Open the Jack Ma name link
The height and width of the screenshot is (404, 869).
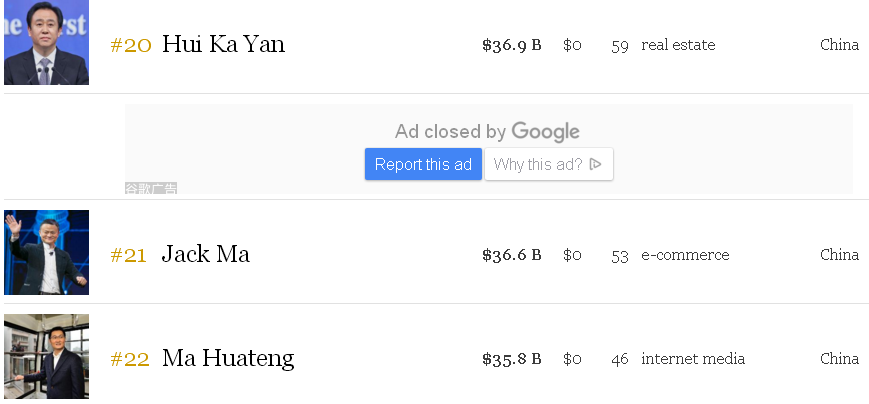[x=205, y=254]
